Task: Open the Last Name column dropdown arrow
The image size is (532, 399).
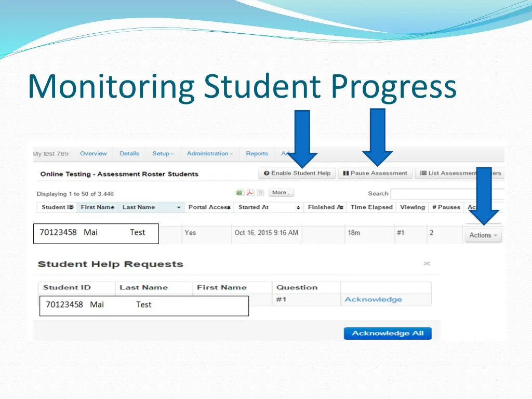Action: point(179,207)
